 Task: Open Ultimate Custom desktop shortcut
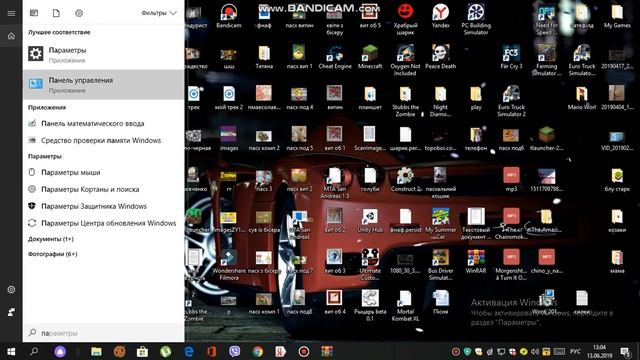[370, 264]
